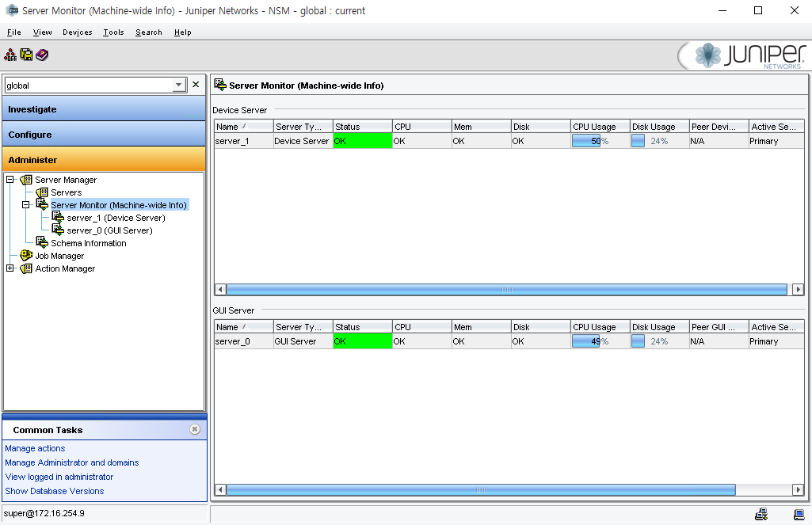
Task: Expand the Investigate panel section
Action: 104,109
